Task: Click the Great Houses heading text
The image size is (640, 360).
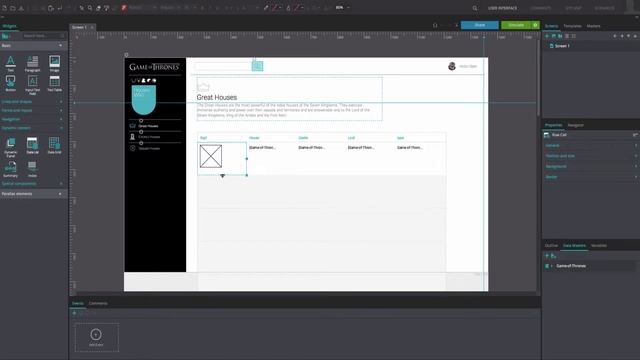Action: (x=217, y=98)
